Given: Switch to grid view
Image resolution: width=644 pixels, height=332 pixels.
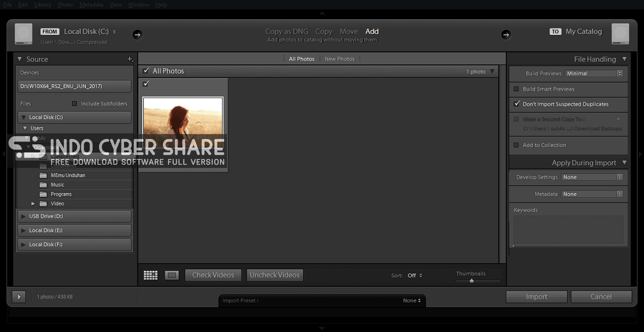Looking at the screenshot, I should (151, 275).
